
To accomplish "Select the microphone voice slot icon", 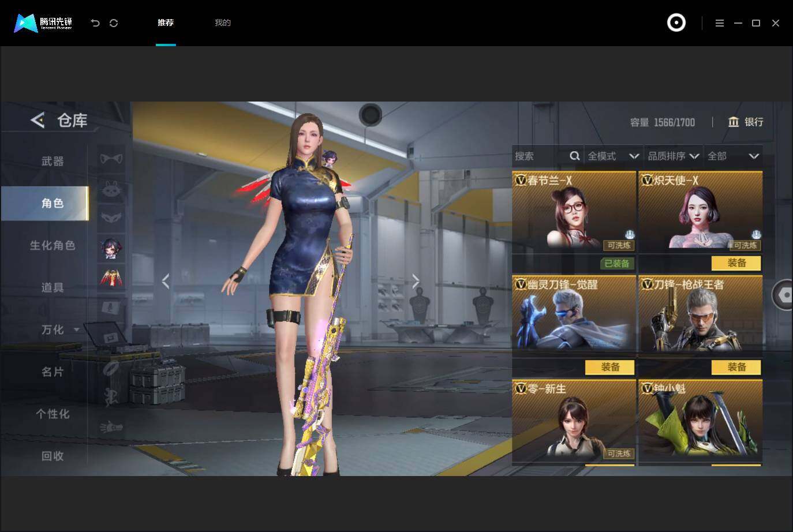I will click(111, 308).
